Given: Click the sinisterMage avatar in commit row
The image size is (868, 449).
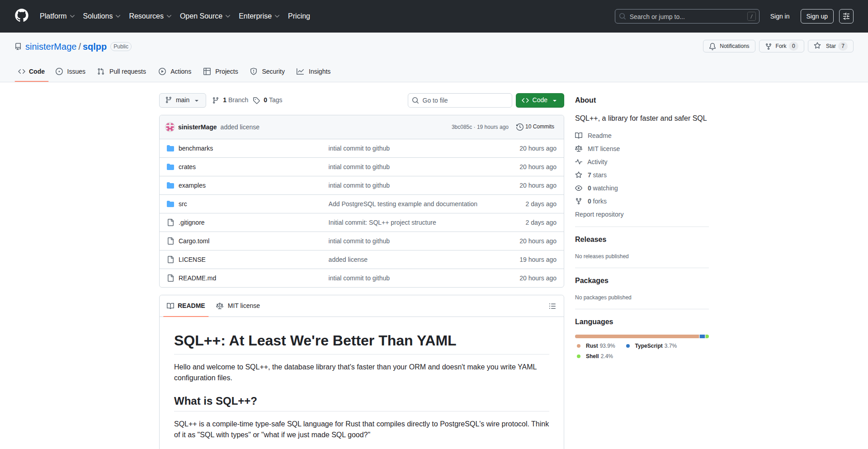Looking at the screenshot, I should [x=170, y=127].
